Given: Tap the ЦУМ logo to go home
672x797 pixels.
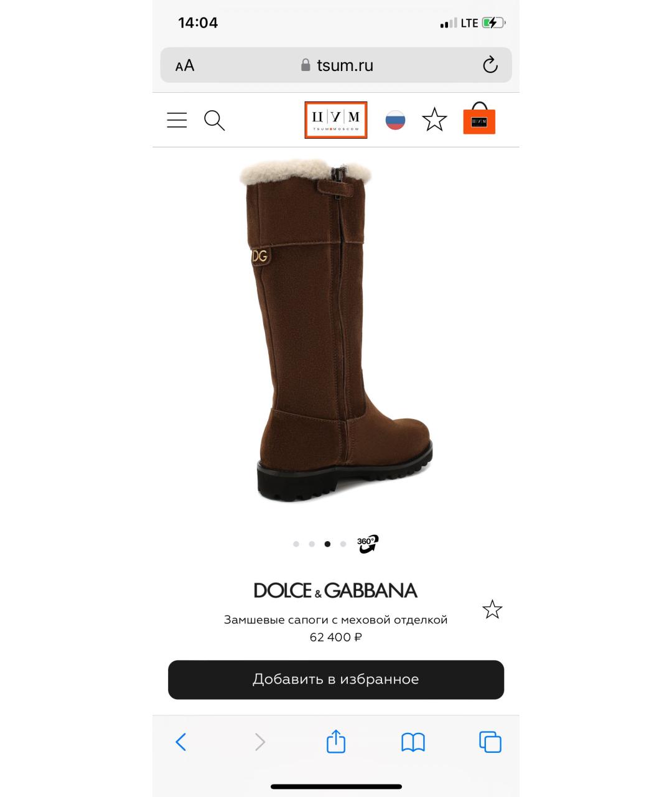Looking at the screenshot, I should tap(336, 120).
